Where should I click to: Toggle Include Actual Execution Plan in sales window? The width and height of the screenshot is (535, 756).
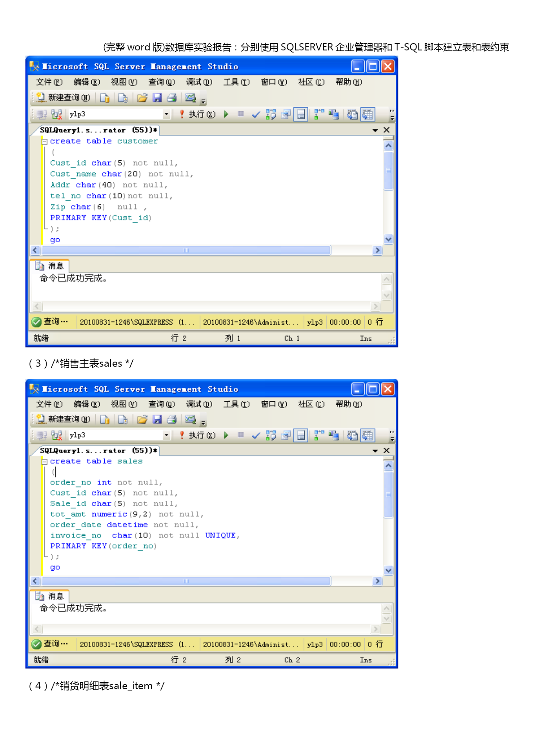coord(319,435)
